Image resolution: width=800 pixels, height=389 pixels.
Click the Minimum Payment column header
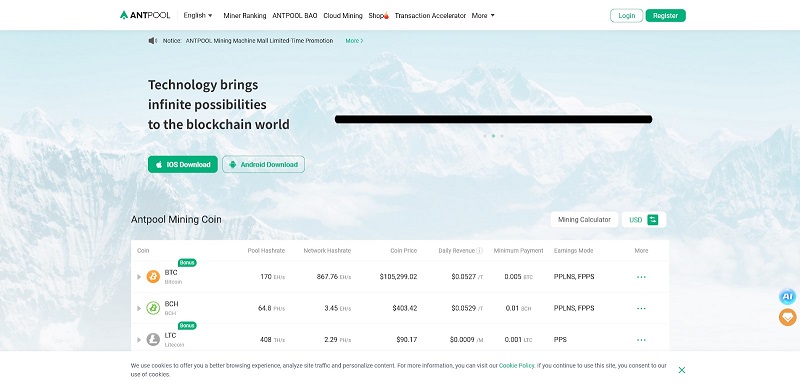518,251
